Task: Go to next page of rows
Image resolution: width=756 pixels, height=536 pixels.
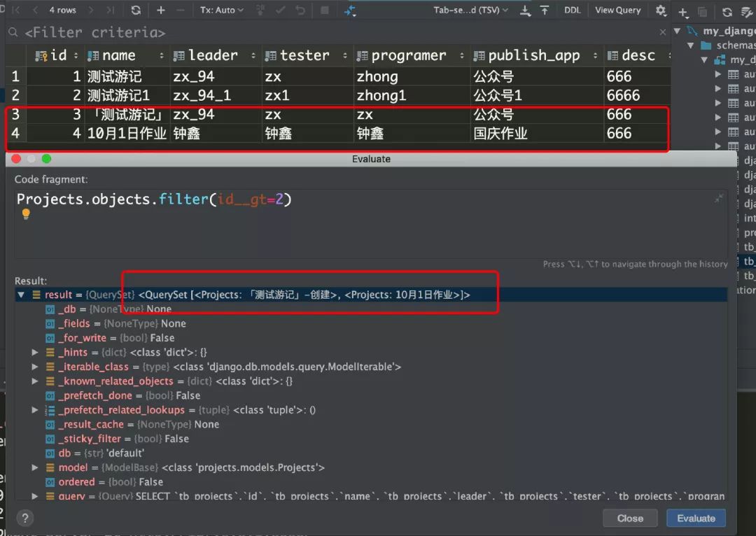Action: 90,10
